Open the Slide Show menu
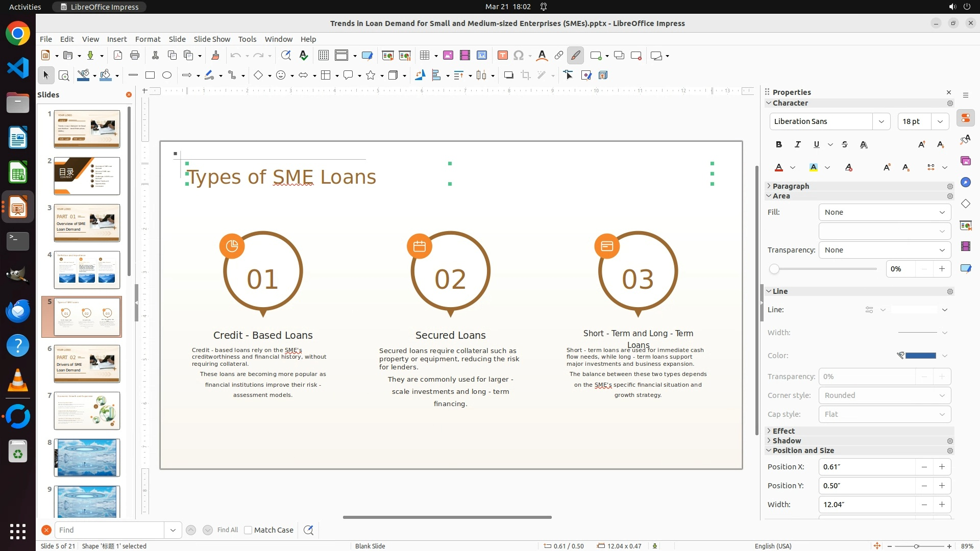This screenshot has width=980, height=551. (x=212, y=39)
